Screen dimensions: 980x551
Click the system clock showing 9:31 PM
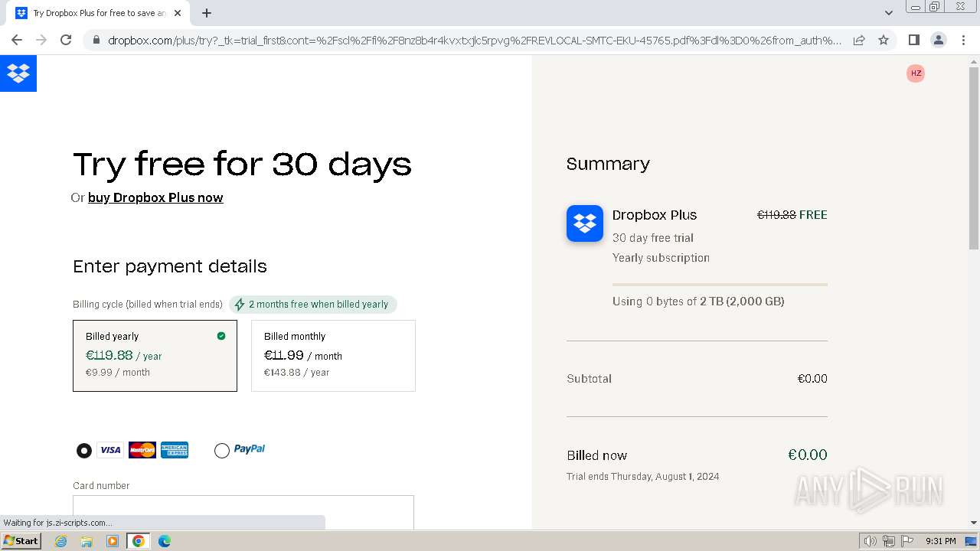(x=941, y=541)
